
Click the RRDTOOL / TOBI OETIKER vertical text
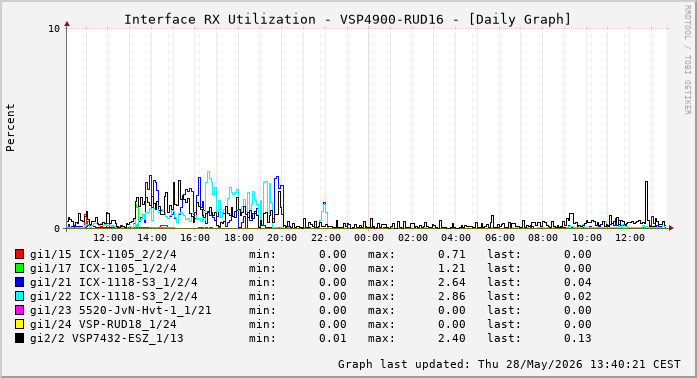click(x=687, y=60)
